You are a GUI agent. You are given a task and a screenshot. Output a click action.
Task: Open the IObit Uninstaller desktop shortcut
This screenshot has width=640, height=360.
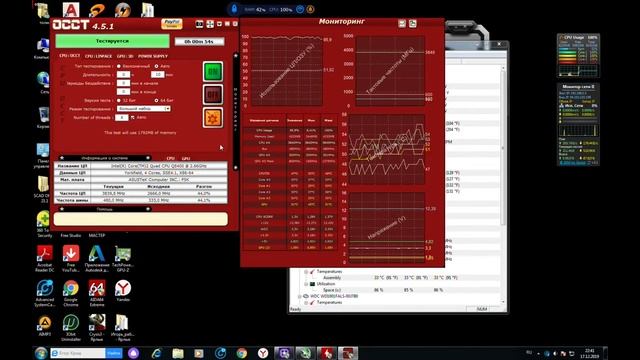click(x=71, y=328)
